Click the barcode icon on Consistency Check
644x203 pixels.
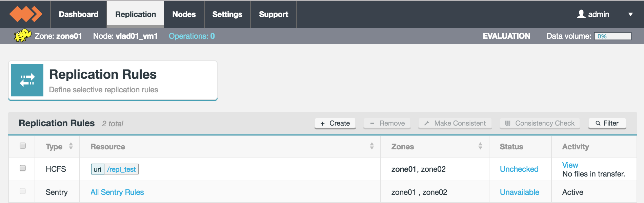(x=508, y=123)
